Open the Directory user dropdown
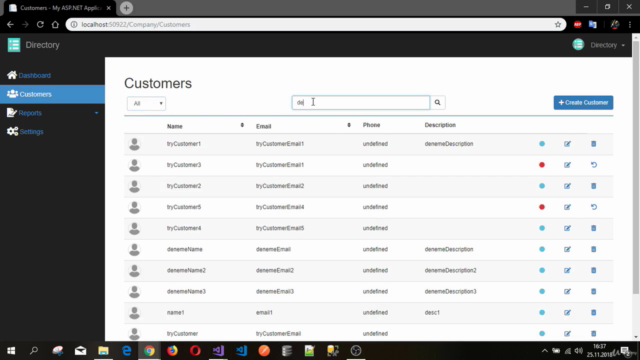 [x=599, y=45]
